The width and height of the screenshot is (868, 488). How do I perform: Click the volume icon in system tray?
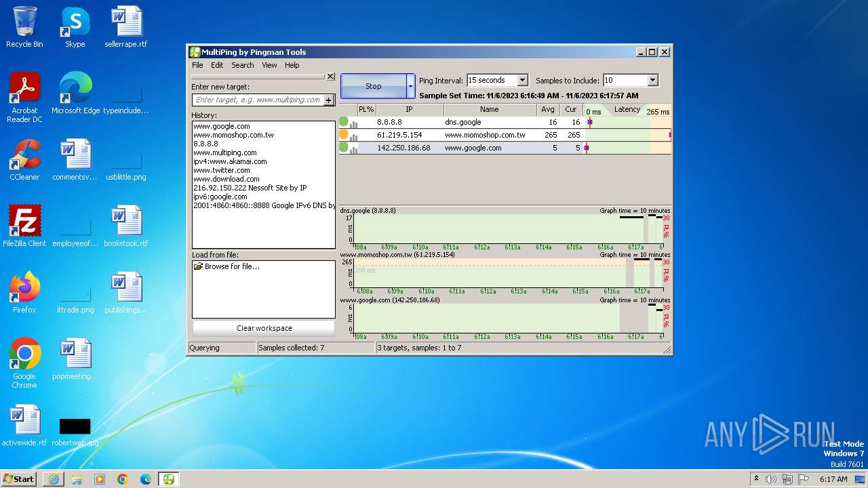click(771, 479)
